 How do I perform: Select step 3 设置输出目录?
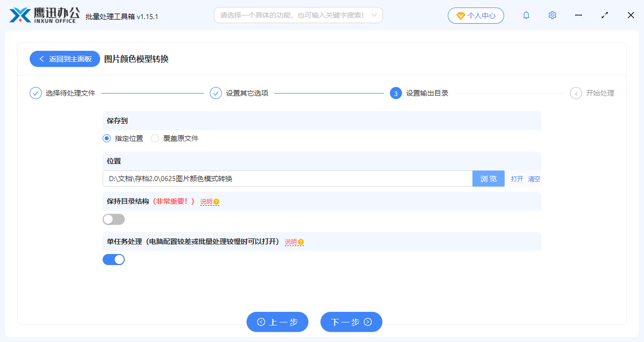[419, 93]
